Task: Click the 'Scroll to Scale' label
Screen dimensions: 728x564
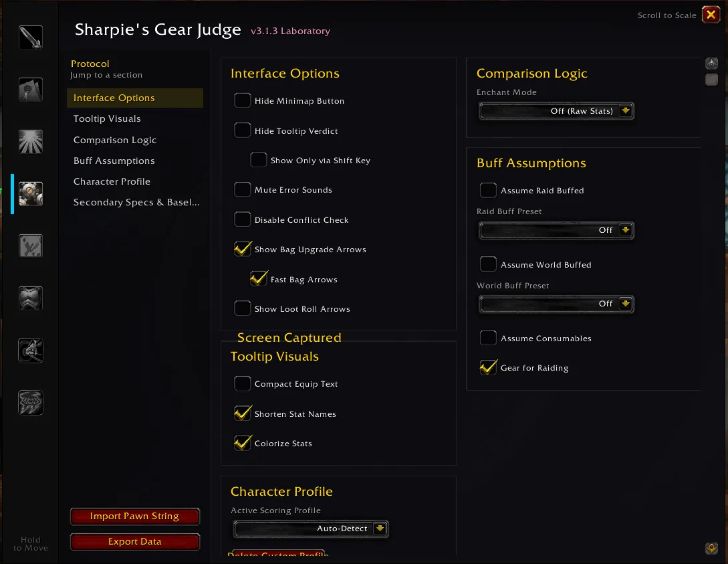Action: (x=666, y=15)
